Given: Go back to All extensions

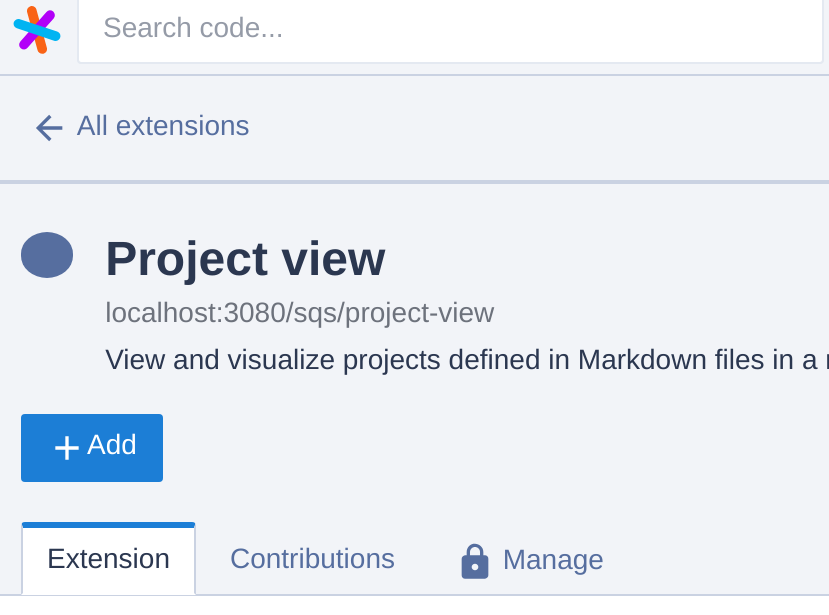Looking at the screenshot, I should click(162, 126).
